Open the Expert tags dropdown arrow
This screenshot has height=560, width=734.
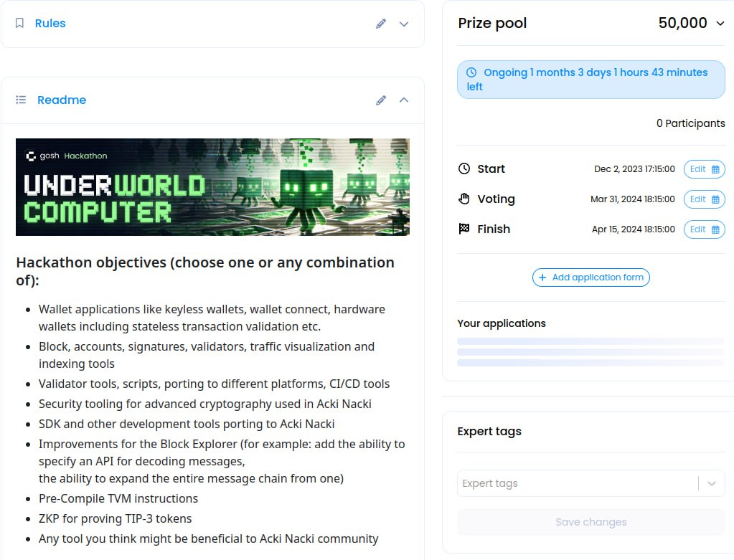coord(712,483)
